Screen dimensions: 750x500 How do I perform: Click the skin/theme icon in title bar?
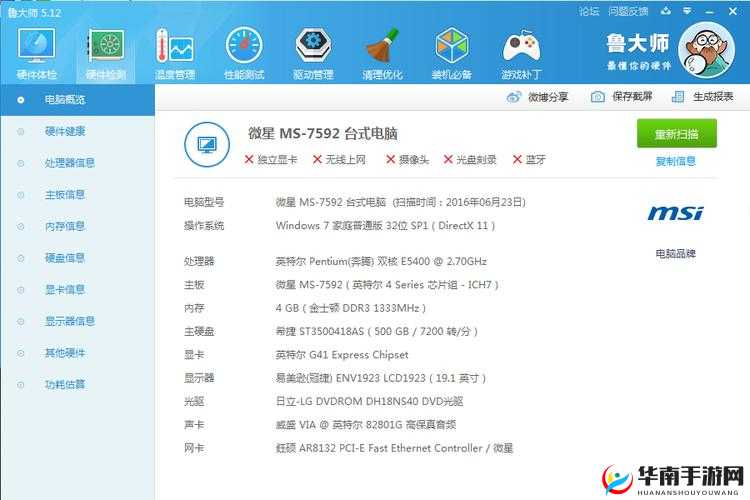point(665,11)
